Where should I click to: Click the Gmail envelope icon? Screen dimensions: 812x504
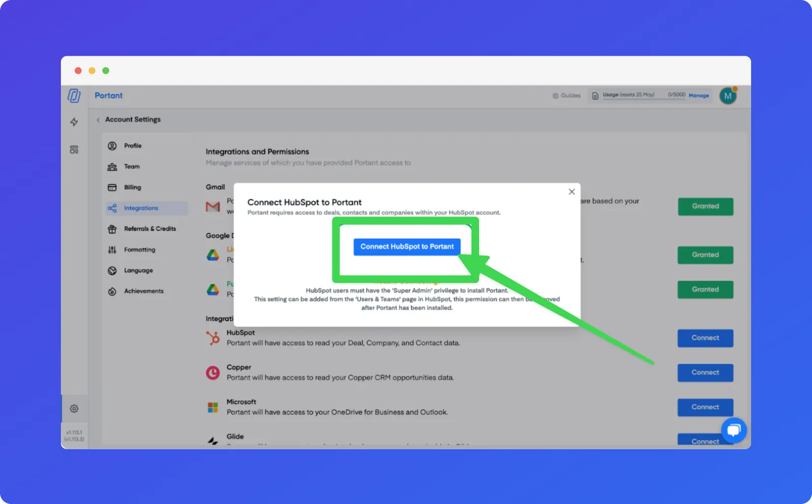(x=213, y=207)
